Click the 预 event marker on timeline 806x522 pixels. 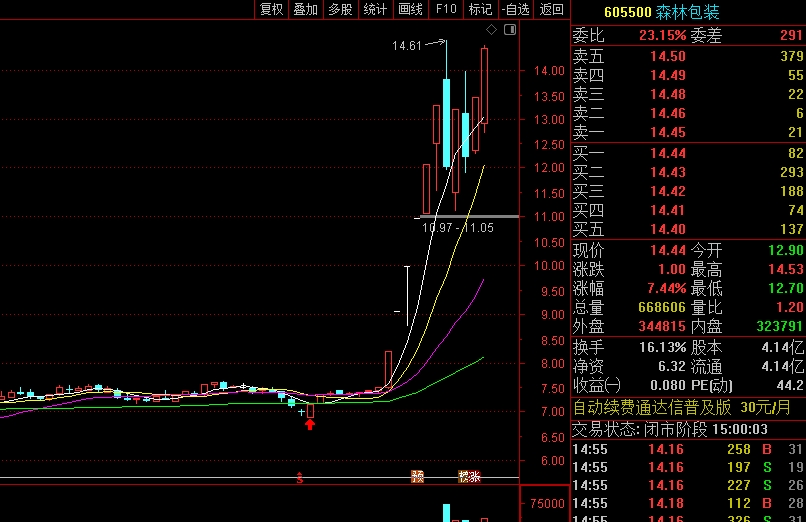pyautogui.click(x=417, y=477)
